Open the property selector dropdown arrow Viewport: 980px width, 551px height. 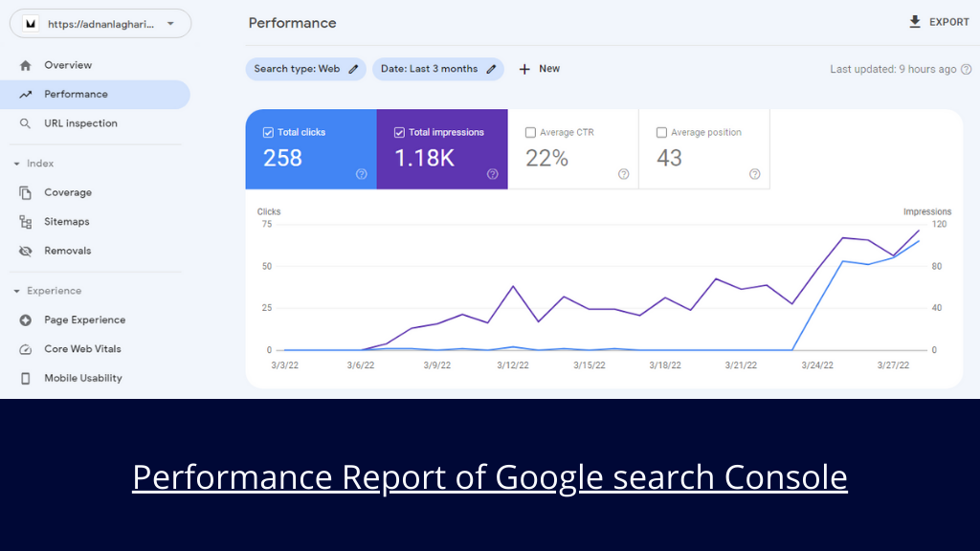pos(170,24)
